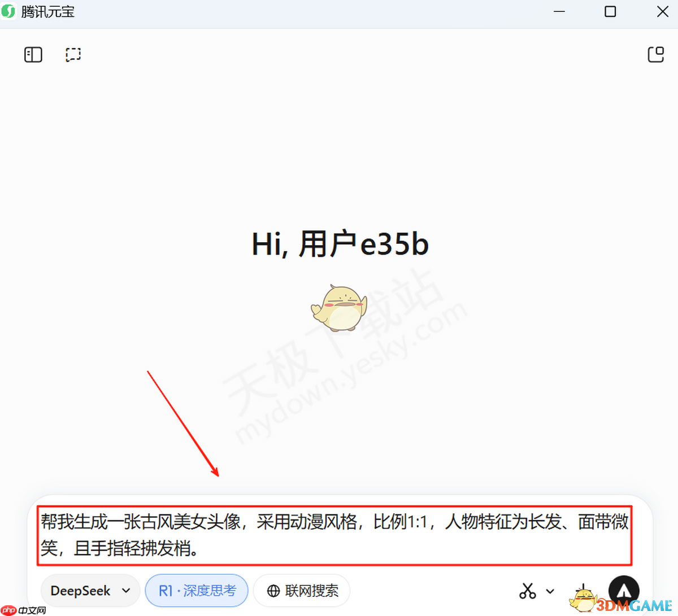Disable the deep thinking R1 option

point(197,590)
